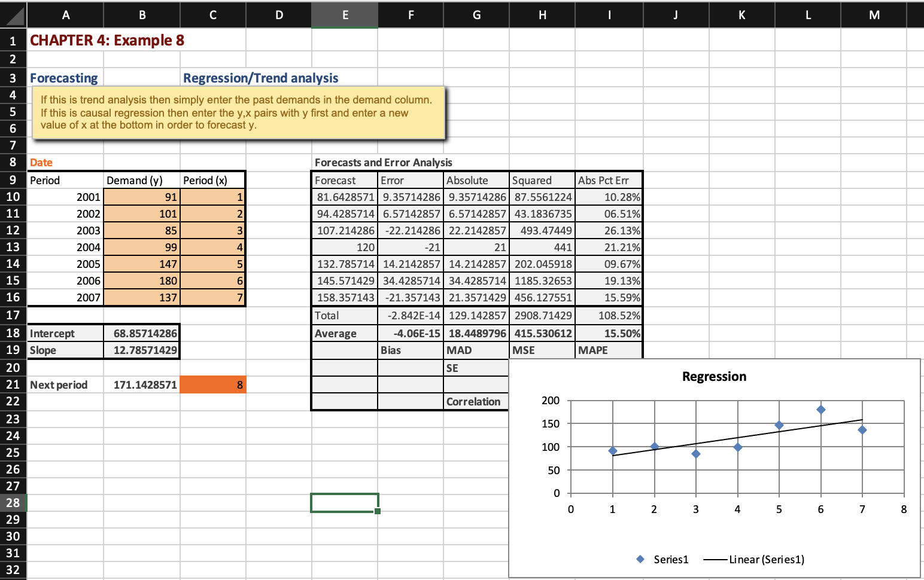Select the 'Squared' column header cell
Image resolution: width=924 pixels, height=580 pixels.
point(542,180)
